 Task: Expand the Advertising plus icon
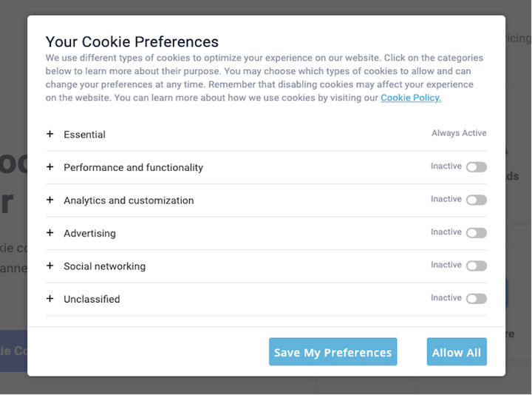pyautogui.click(x=50, y=233)
